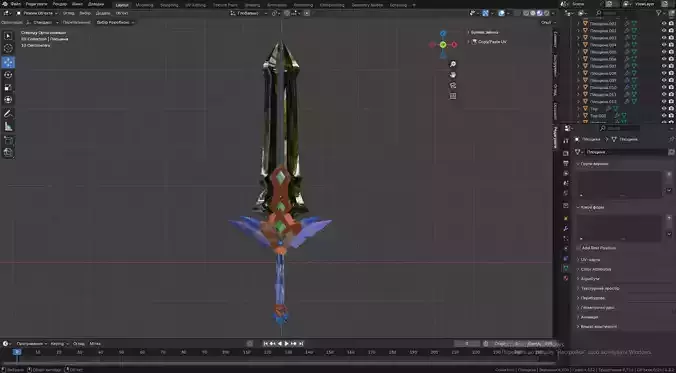This screenshot has height=373, width=676.
Task: Select the Add Cube tool
Action: [x=8, y=140]
